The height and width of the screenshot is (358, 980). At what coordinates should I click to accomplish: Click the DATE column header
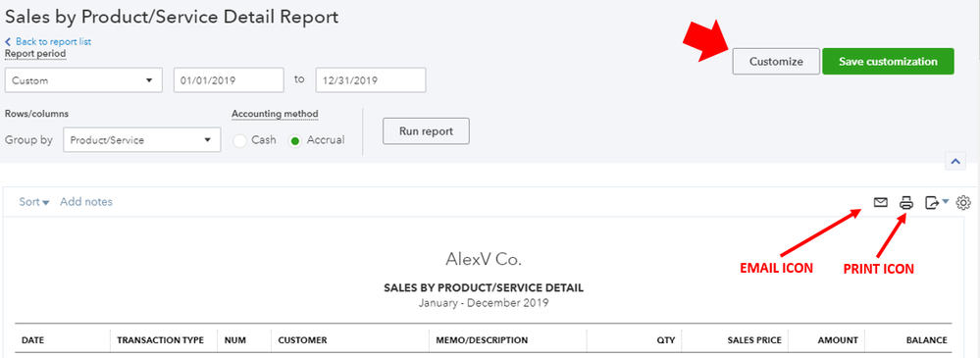33,340
